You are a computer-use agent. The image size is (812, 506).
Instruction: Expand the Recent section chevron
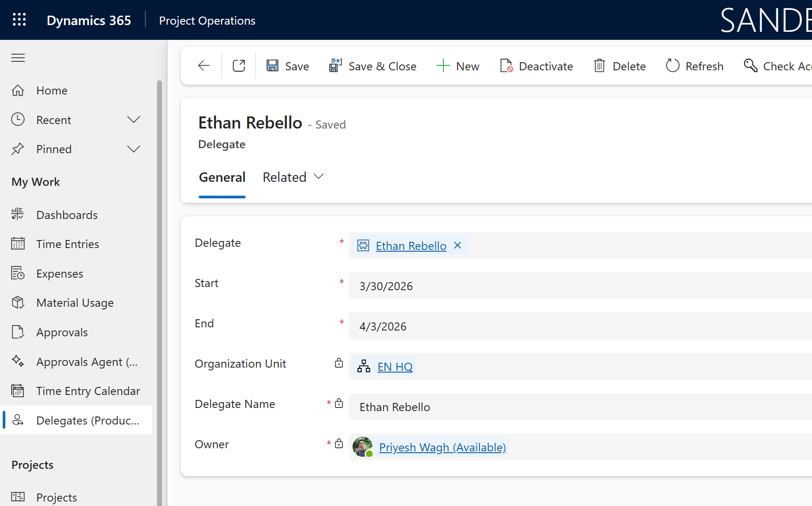(x=133, y=119)
